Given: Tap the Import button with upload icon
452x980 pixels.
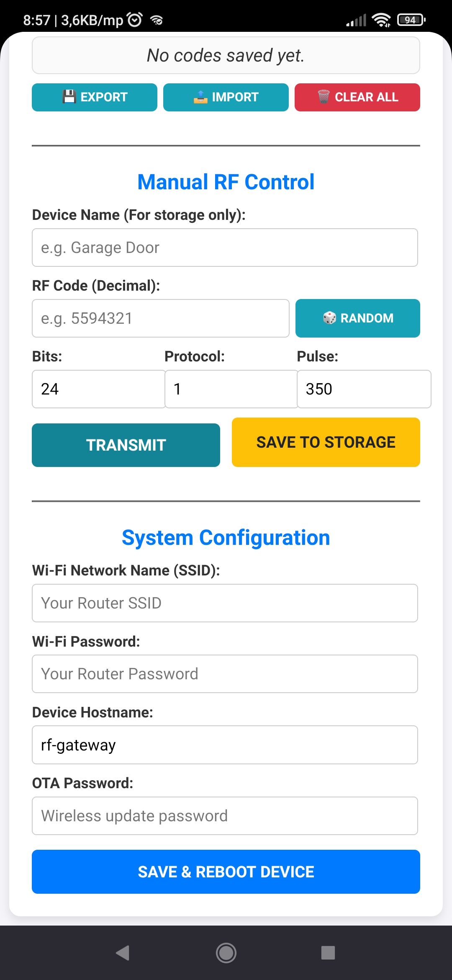Looking at the screenshot, I should coord(226,97).
